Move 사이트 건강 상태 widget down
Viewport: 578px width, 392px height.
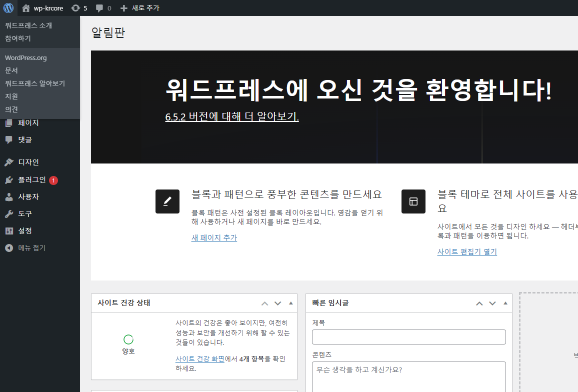277,303
